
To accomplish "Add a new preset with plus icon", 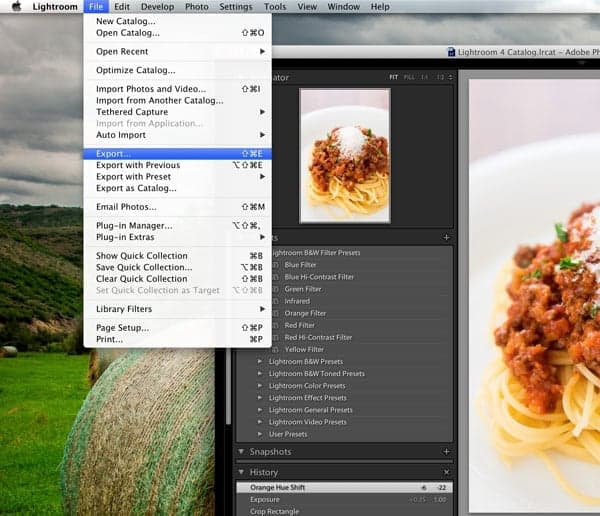I will pyautogui.click(x=446, y=237).
